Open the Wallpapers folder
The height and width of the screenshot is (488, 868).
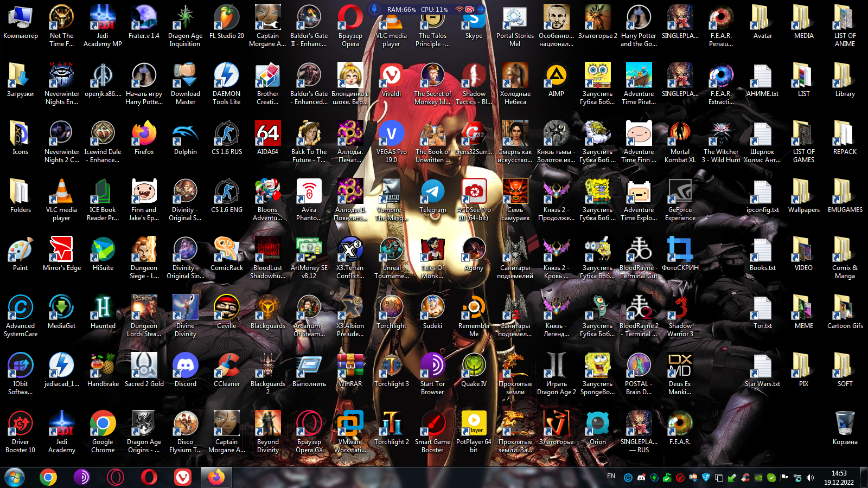[x=803, y=196]
